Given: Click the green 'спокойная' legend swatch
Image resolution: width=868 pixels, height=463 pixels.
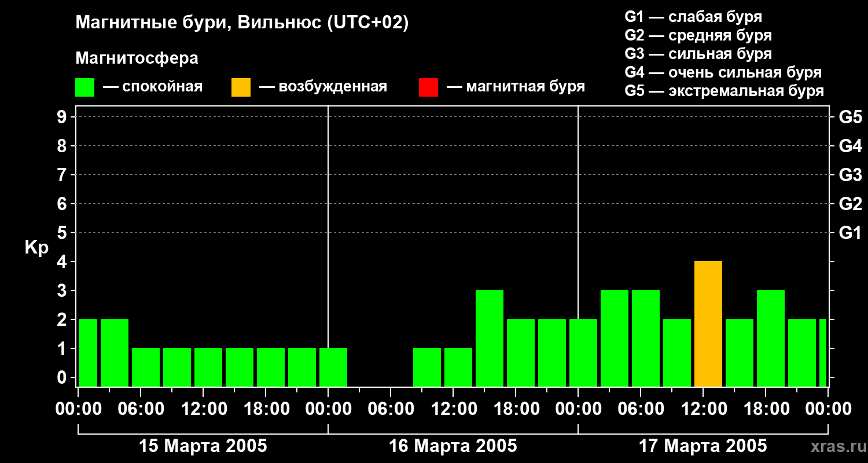Looking at the screenshot, I should point(85,87).
